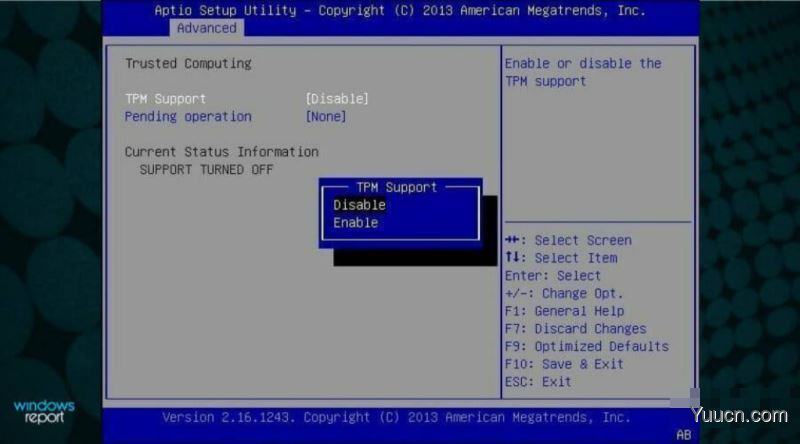
Task: Click the Aptio Setup Utility title text
Action: (x=400, y=10)
